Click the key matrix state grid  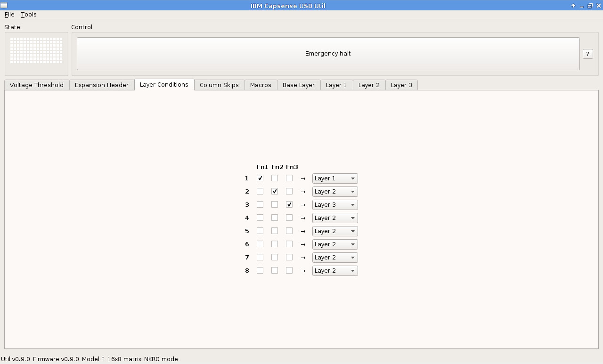click(x=36, y=50)
